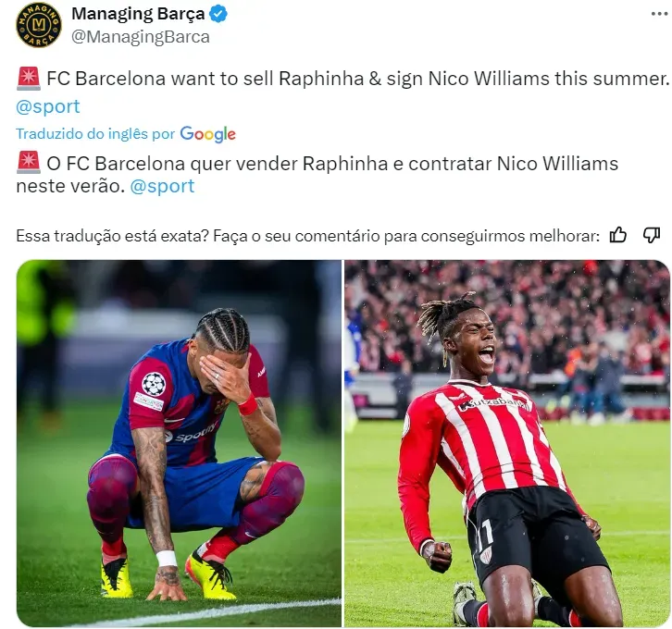
Task: Click the 'Traduzido do inglês por' label
Action: (x=95, y=133)
